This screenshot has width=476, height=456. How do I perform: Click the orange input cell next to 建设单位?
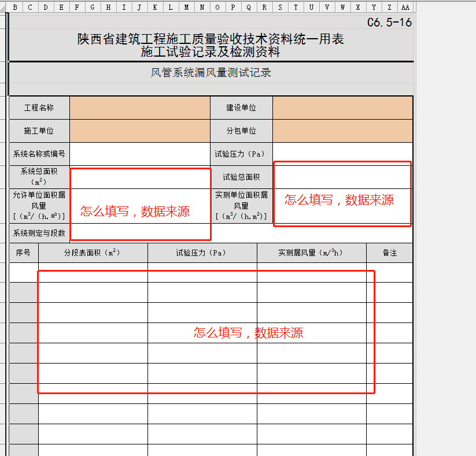click(342, 107)
